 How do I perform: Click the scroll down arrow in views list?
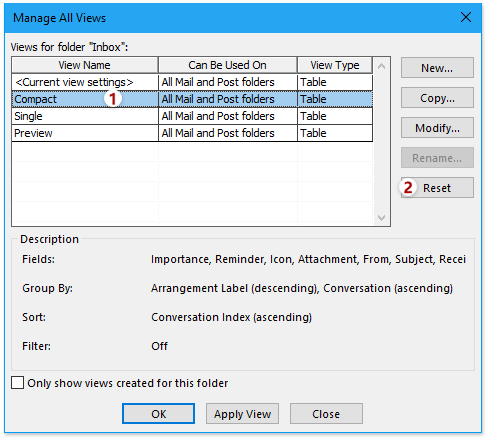pyautogui.click(x=382, y=218)
